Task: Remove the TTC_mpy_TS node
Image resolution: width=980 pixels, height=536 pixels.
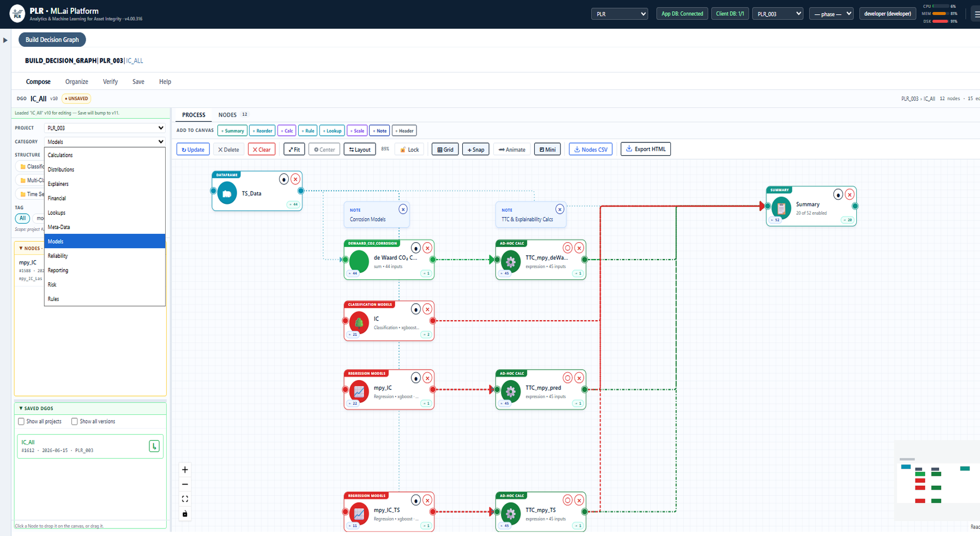Action: point(579,500)
